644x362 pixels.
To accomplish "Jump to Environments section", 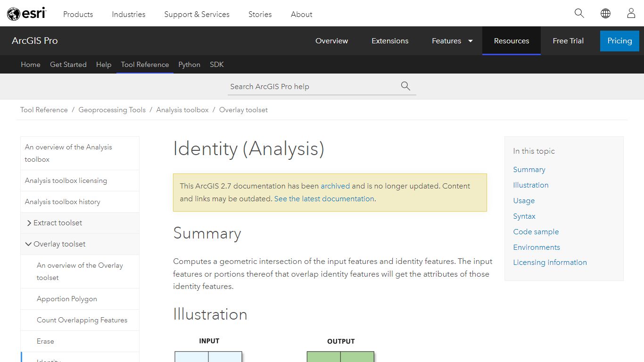I will pos(537,247).
